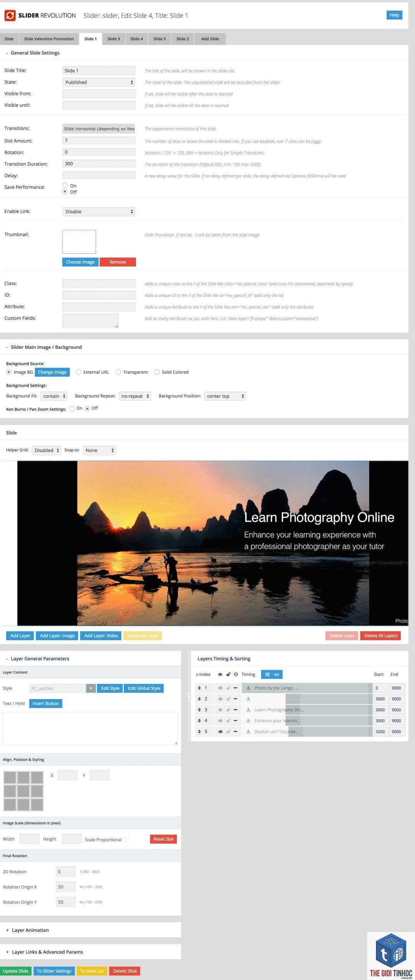Screen dimensions: 415x980
Task: Switch to the Slide 5 tab
Action: (159, 39)
